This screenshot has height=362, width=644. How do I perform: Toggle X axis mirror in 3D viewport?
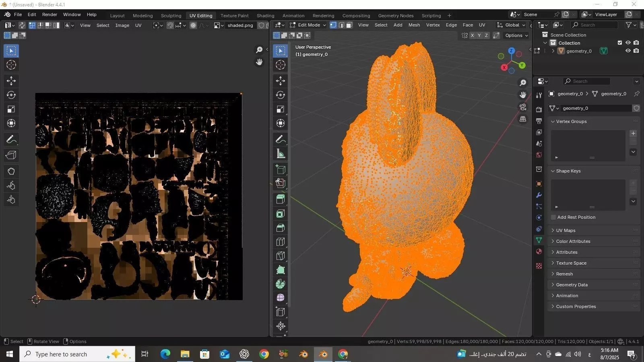pos(472,35)
